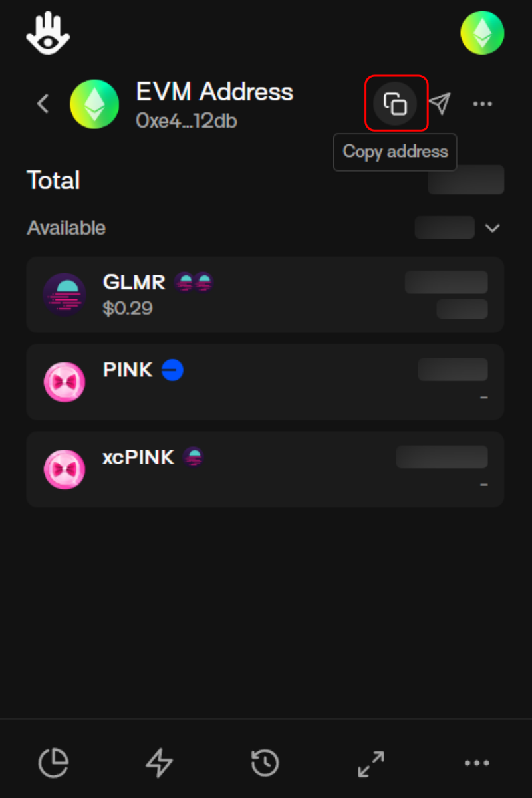
Task: Copy the EVM address
Action: tap(396, 104)
